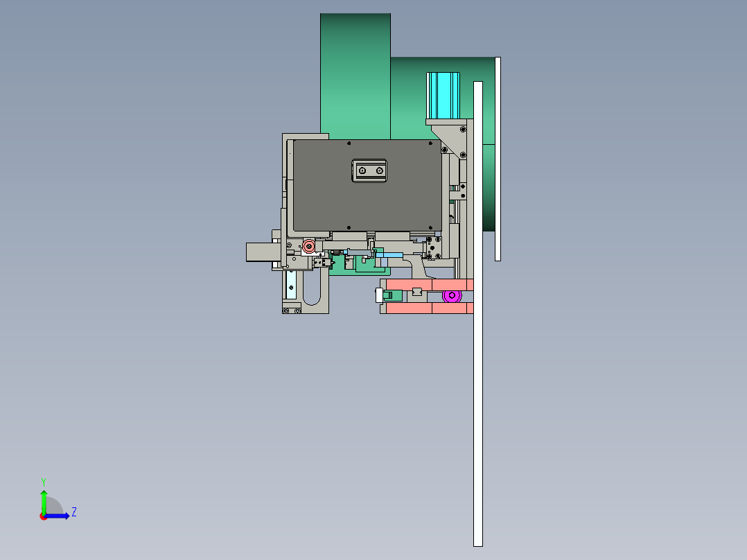Viewport: 747px width, 560px height.
Task: Click the small white slot on the bracket
Action: pos(379,296)
